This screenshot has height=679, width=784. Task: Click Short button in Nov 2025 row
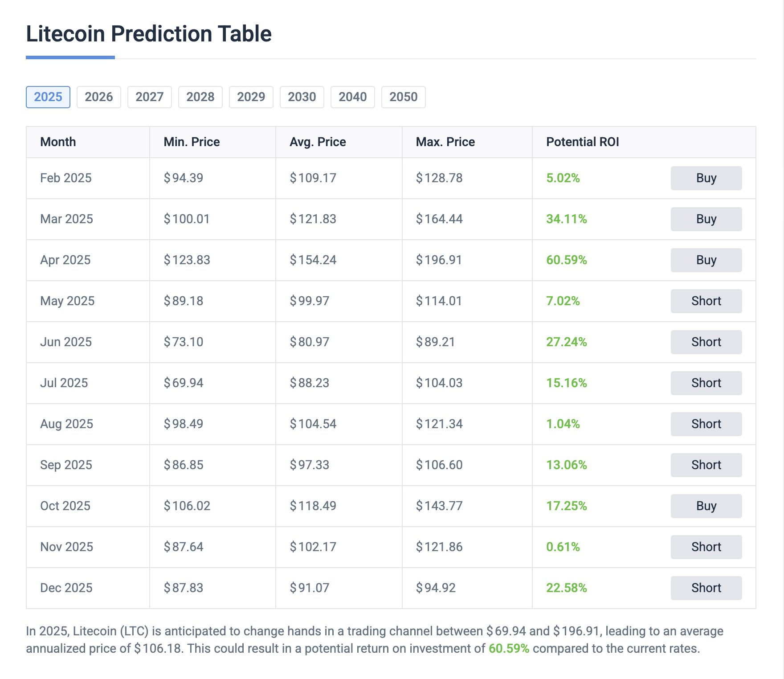click(706, 547)
